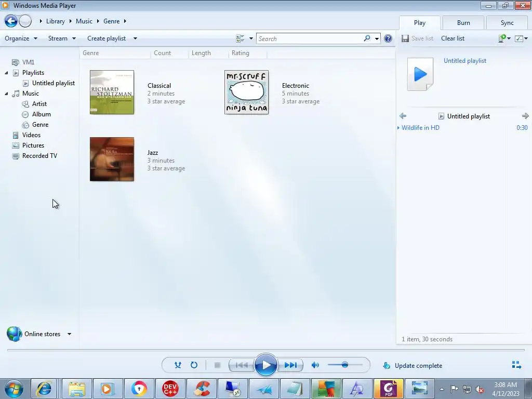Image resolution: width=532 pixels, height=399 pixels.
Task: Toggle shuffle mode
Action: 178,365
